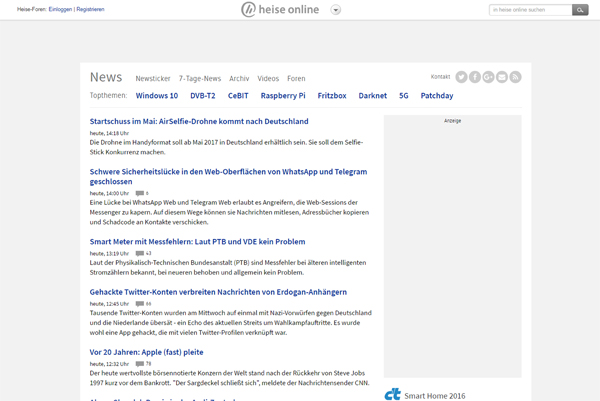The image size is (600, 401).
Task: Click the 'heute, 13:19 Uhr' timestamp
Action: coord(109,253)
